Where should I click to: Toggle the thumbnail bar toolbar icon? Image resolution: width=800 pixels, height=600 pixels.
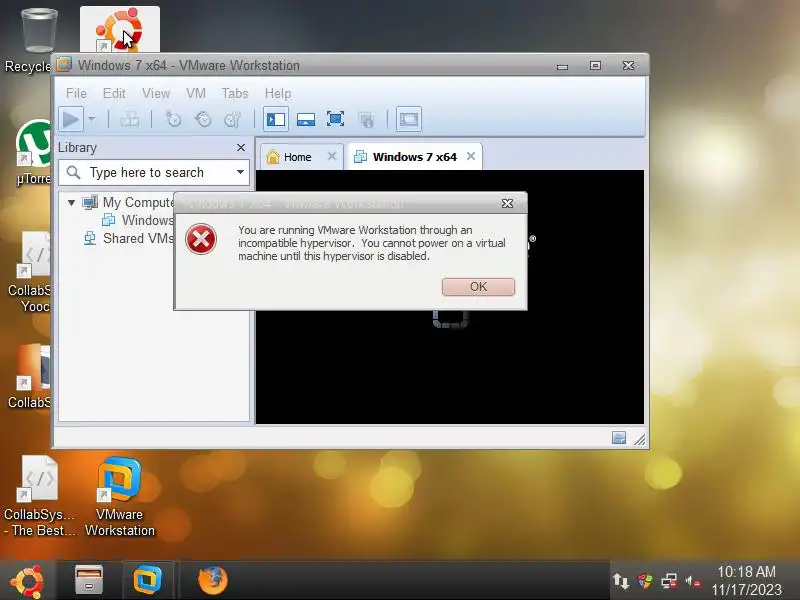coord(306,120)
